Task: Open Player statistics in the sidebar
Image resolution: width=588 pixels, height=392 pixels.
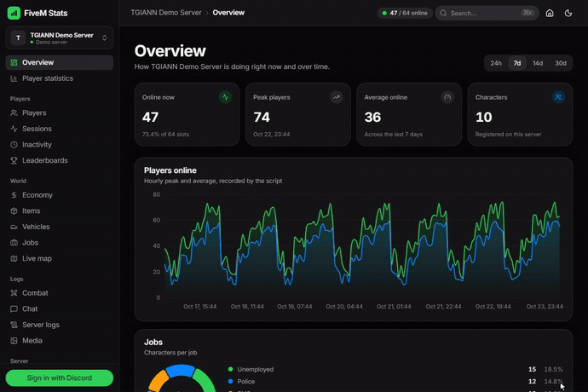Action: [x=60, y=78]
